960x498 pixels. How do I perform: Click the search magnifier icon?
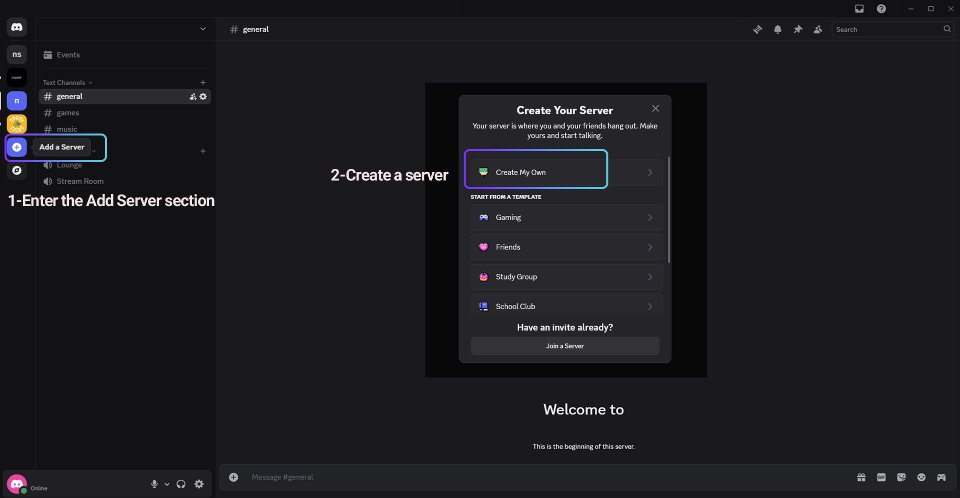[x=947, y=29]
